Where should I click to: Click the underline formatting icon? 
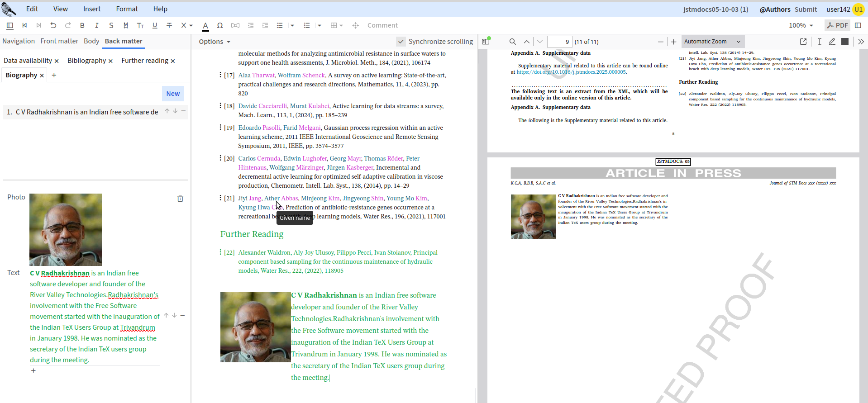pos(155,25)
